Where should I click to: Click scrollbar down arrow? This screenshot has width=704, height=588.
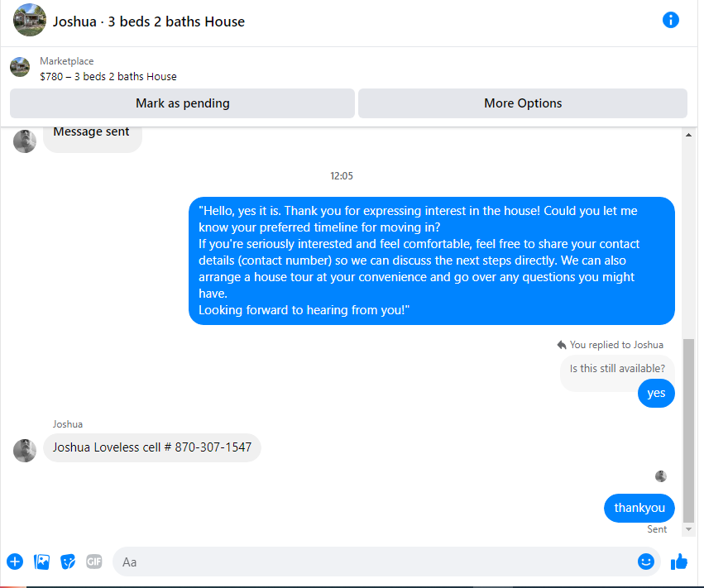pyautogui.click(x=688, y=529)
